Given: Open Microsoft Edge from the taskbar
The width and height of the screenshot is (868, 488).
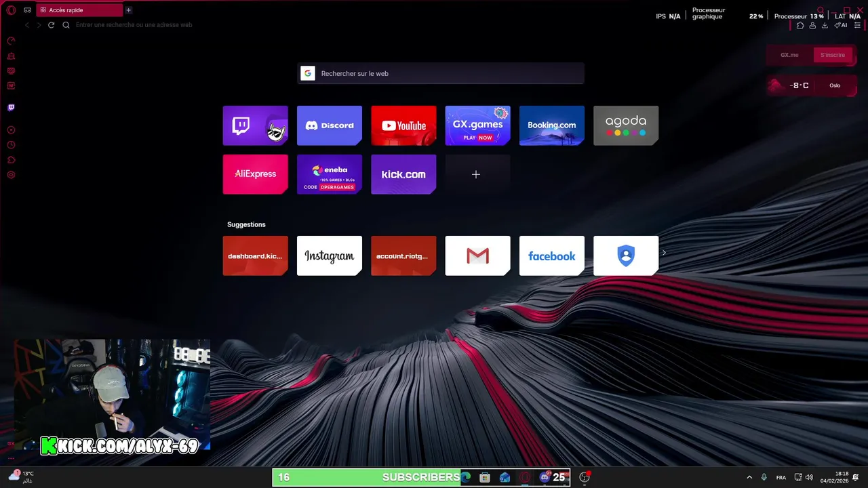Looking at the screenshot, I should [x=465, y=477].
